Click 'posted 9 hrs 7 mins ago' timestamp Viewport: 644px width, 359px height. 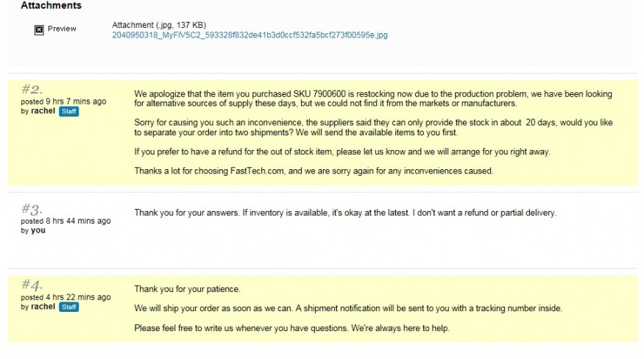coord(63,102)
